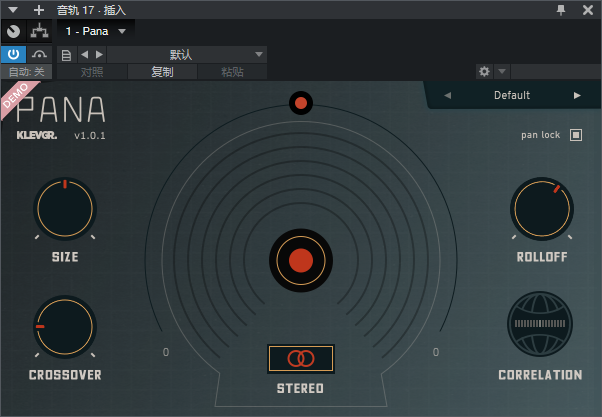The image size is (602, 417).
Task: Click the ROLLOFF label
Action: [x=542, y=257]
